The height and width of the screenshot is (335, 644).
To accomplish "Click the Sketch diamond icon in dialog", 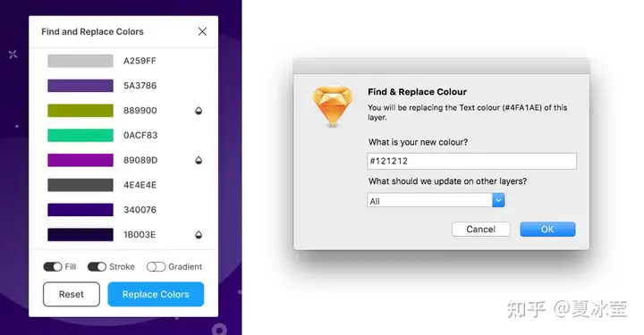I will click(x=332, y=105).
